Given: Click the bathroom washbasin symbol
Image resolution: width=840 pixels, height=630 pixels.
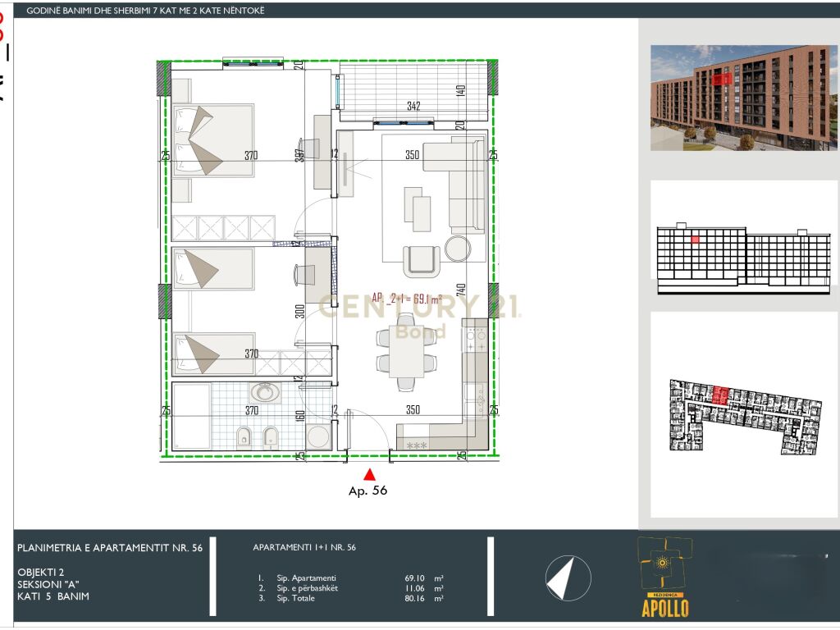Looking at the screenshot, I should click(264, 394).
